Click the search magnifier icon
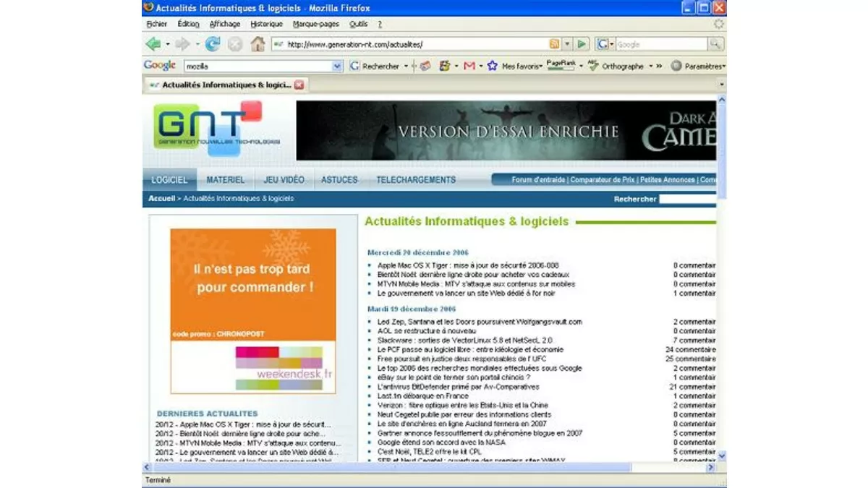The width and height of the screenshot is (868, 488). pyautogui.click(x=715, y=44)
